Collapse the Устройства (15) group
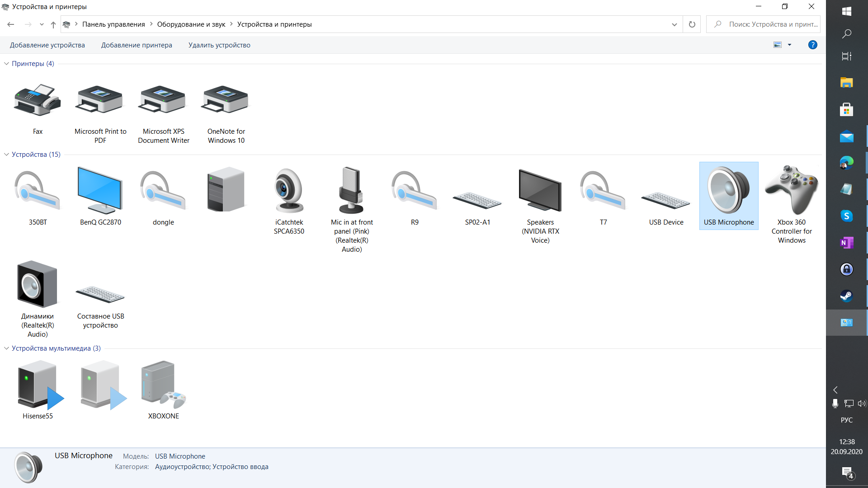 (6, 155)
